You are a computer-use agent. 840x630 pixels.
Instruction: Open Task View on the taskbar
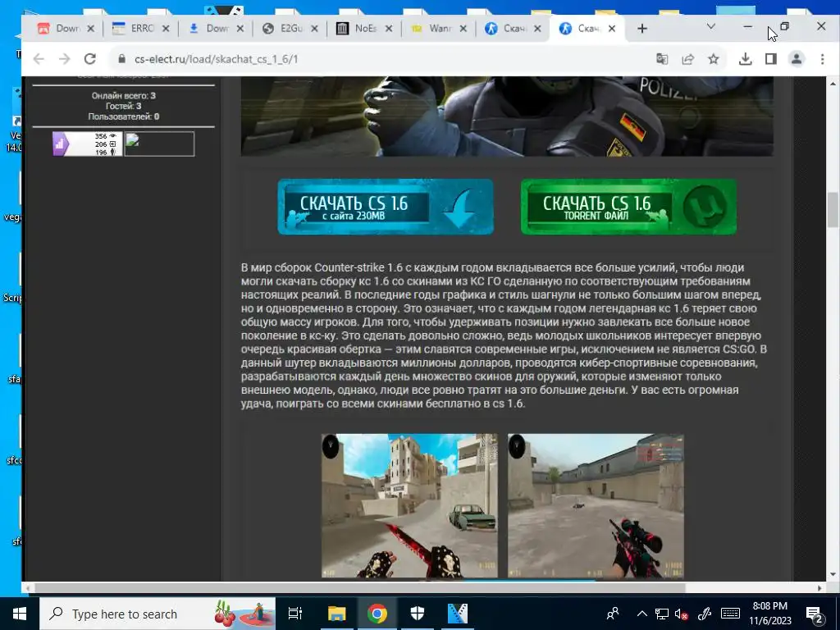pos(295,614)
